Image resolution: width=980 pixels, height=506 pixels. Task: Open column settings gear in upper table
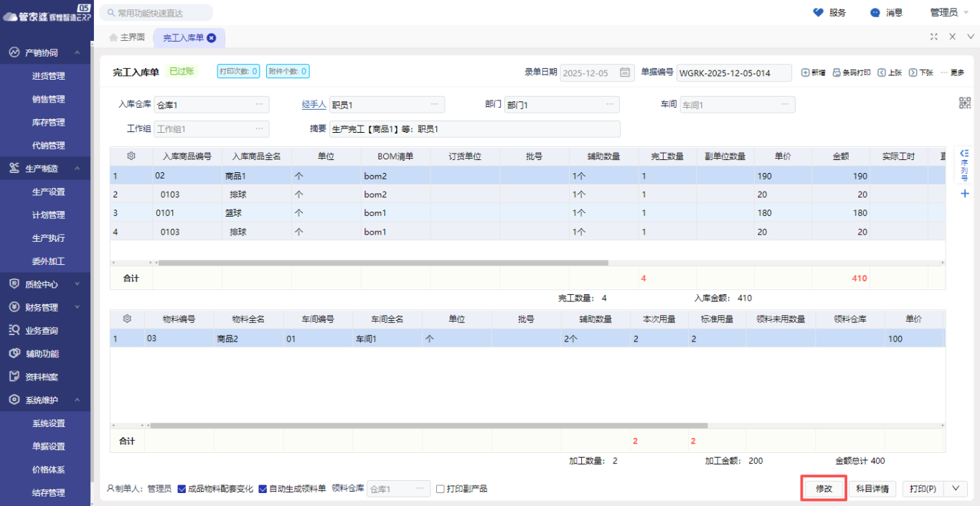click(131, 156)
